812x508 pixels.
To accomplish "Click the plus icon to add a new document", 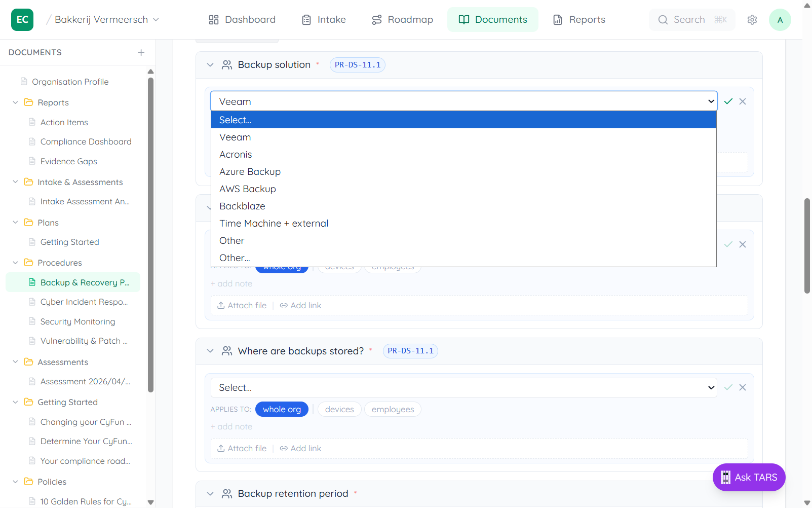I will point(141,52).
